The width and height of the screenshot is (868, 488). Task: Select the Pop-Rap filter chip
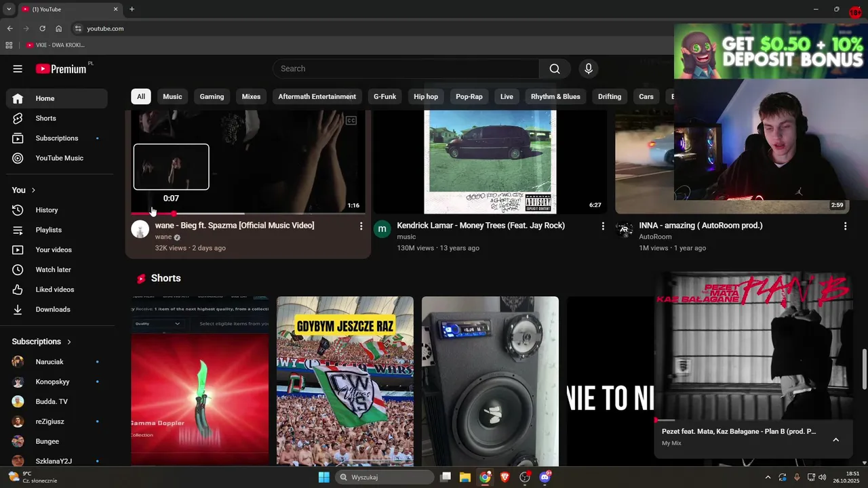pyautogui.click(x=469, y=97)
